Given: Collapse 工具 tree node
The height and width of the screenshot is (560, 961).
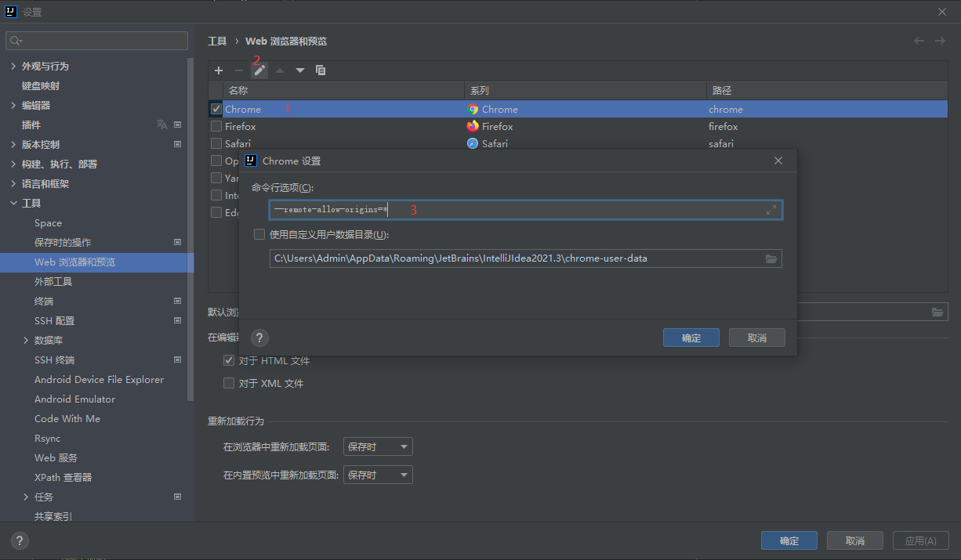Looking at the screenshot, I should [x=13, y=203].
